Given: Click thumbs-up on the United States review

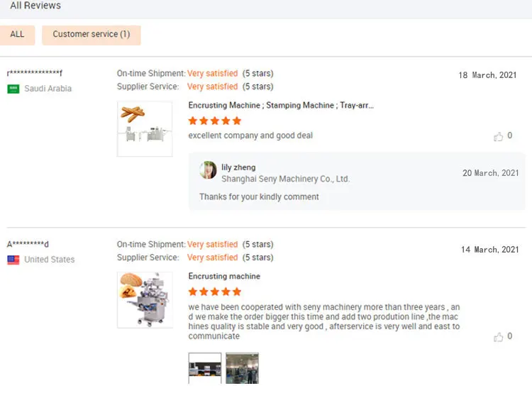Looking at the screenshot, I should [499, 336].
